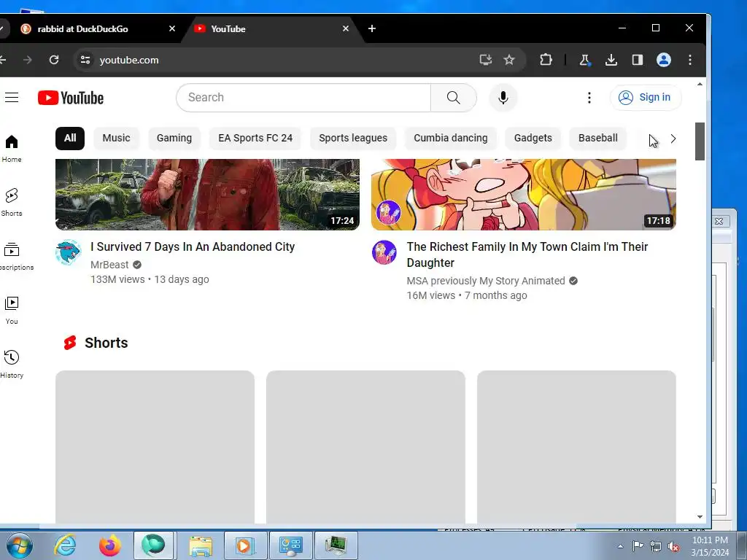Click scrollbar down arrow
The width and height of the screenshot is (747, 560).
pos(700,517)
